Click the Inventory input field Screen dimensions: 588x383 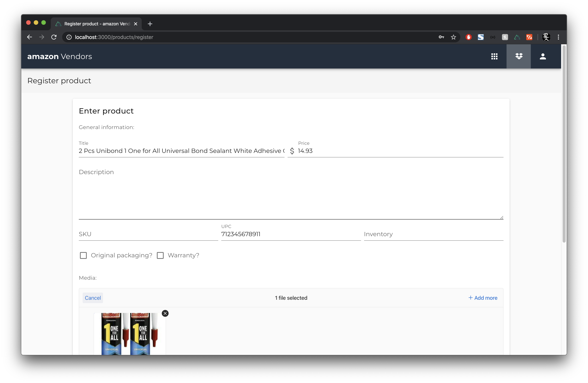point(433,234)
